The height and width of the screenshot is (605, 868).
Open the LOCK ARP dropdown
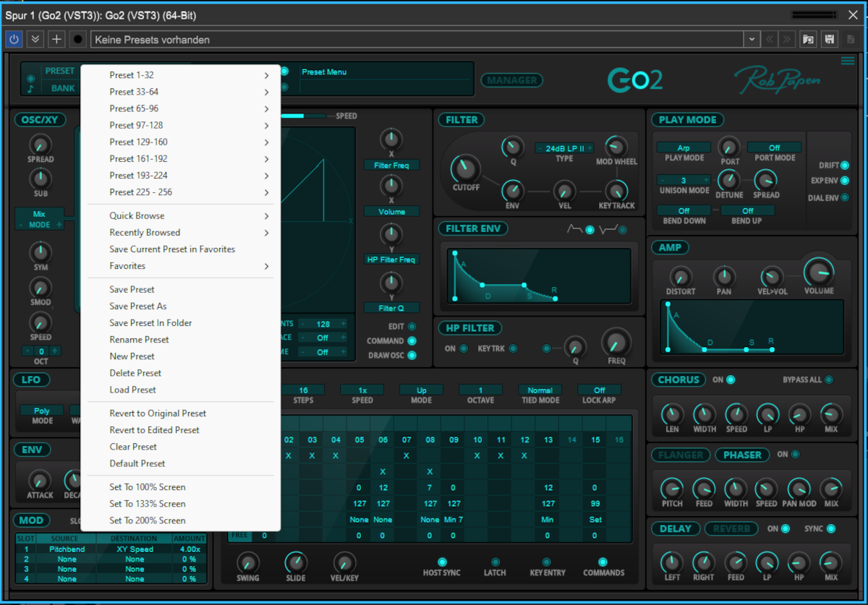pyautogui.click(x=599, y=390)
